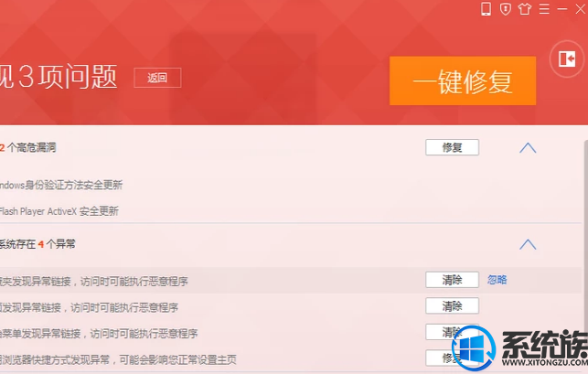Image resolution: width=588 pixels, height=374 pixels.
Task: Click the 返回 button
Action: [157, 78]
